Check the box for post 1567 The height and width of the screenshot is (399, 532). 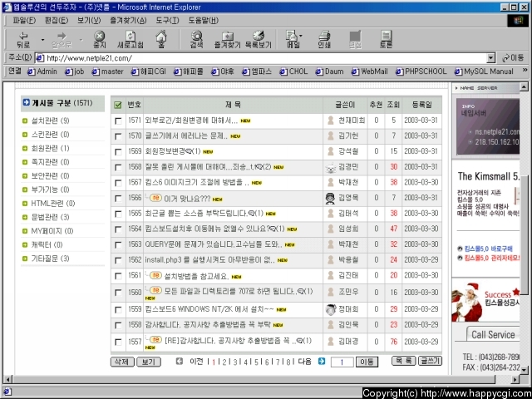pos(118,183)
